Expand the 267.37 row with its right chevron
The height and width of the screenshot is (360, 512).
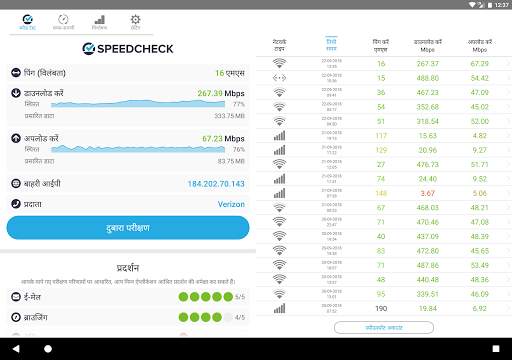(x=509, y=63)
